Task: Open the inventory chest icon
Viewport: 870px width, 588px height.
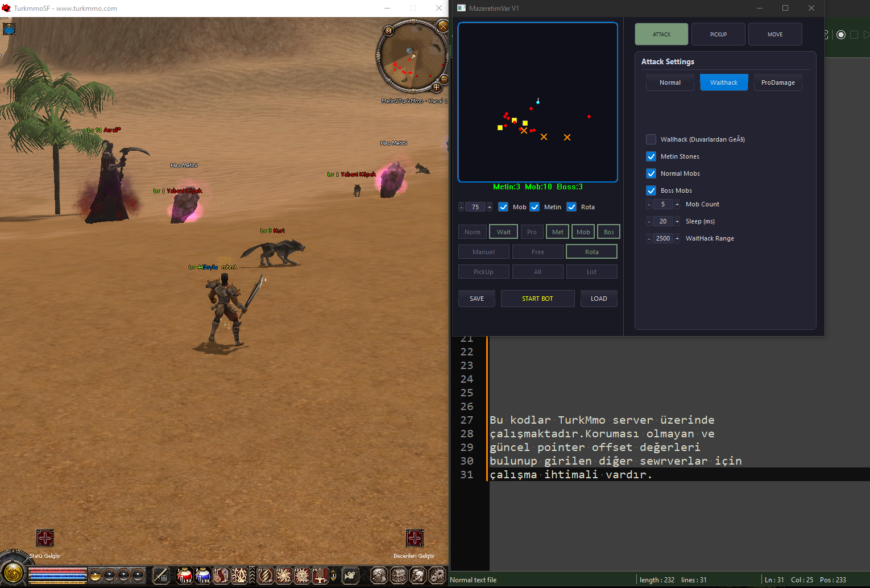Action: 399,575
